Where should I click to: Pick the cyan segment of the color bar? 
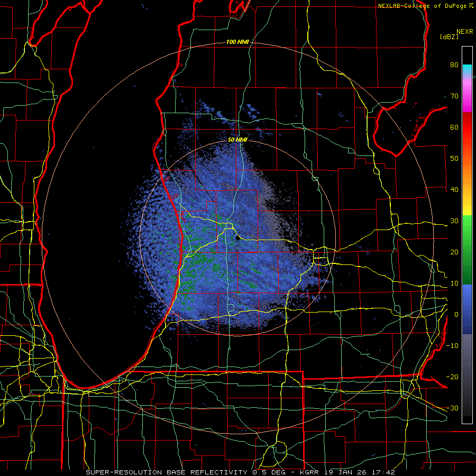point(467,68)
